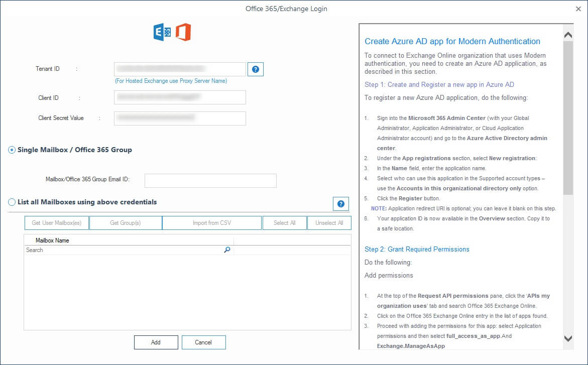The width and height of the screenshot is (588, 365).
Task: Click the Get User Mailbox(es) button
Action: coord(57,223)
